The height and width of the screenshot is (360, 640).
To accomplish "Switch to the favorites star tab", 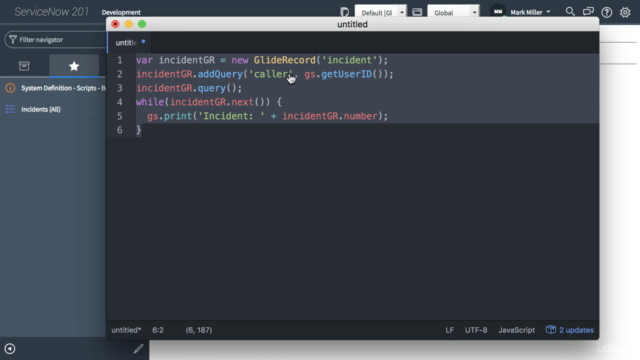I will 74,66.
